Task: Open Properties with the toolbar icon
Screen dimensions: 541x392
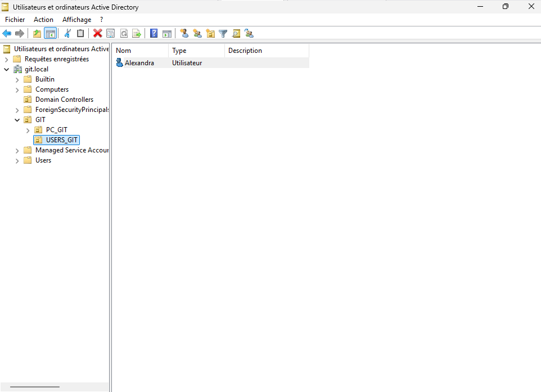Action: pos(111,34)
